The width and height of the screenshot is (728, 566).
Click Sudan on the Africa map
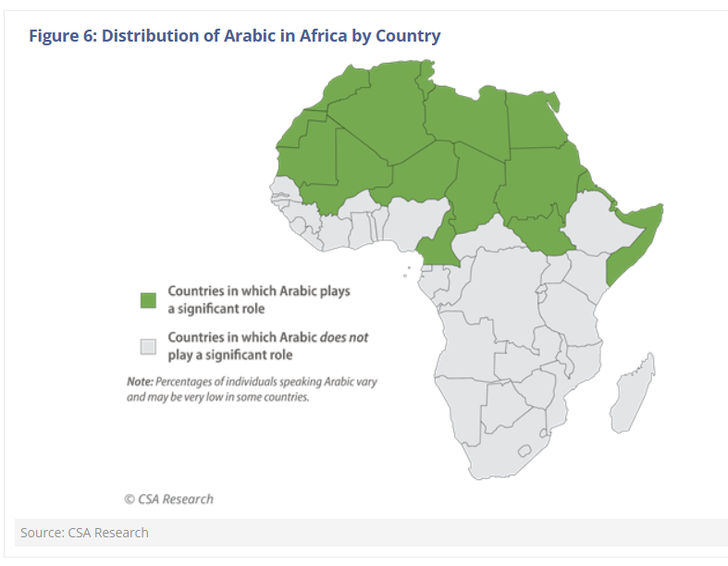click(x=538, y=183)
